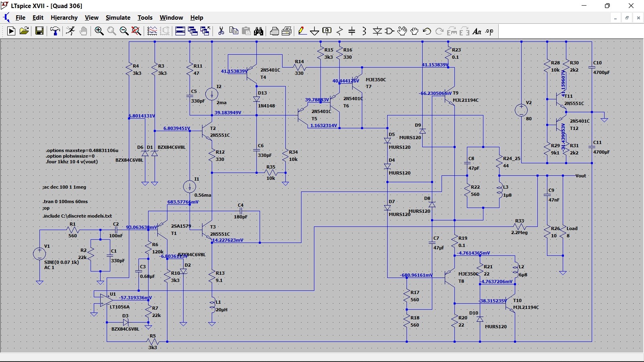The height and width of the screenshot is (362, 644).
Task: Zoom to fit with crossed magnifier icon
Action: pos(136,31)
